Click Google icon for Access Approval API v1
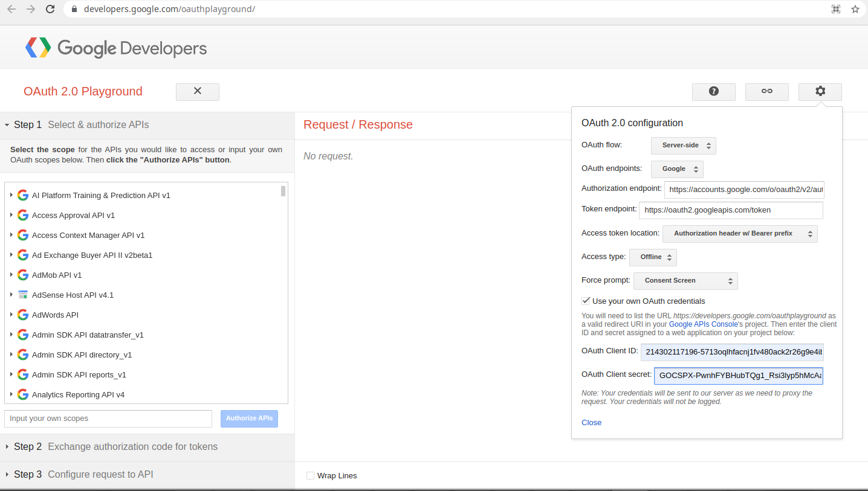The width and height of the screenshot is (868, 491). [23, 215]
